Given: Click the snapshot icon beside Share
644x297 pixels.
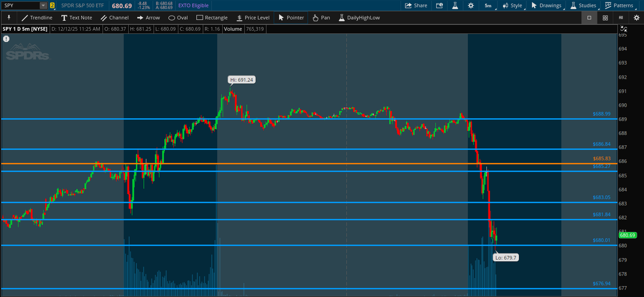Looking at the screenshot, I should pos(439,5).
